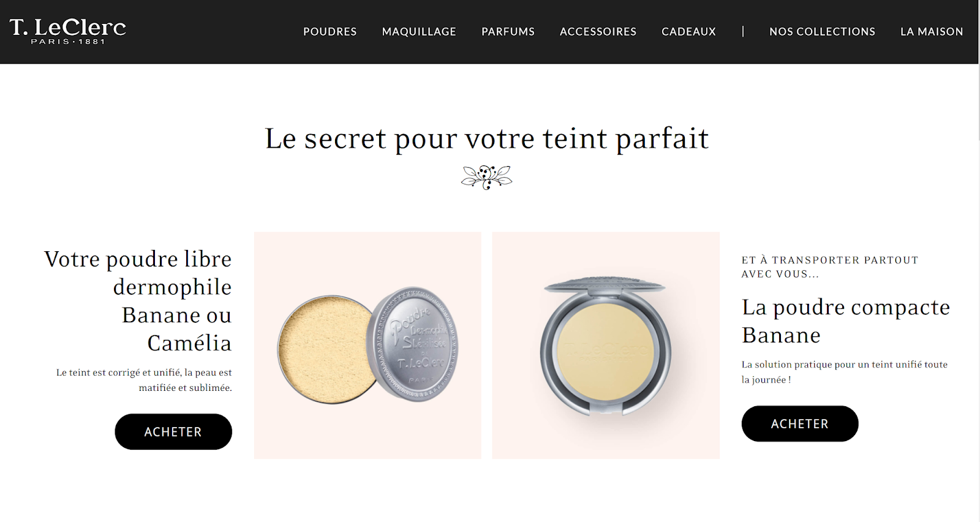
Task: Open NOS COLLECTIONS page
Action: (822, 31)
